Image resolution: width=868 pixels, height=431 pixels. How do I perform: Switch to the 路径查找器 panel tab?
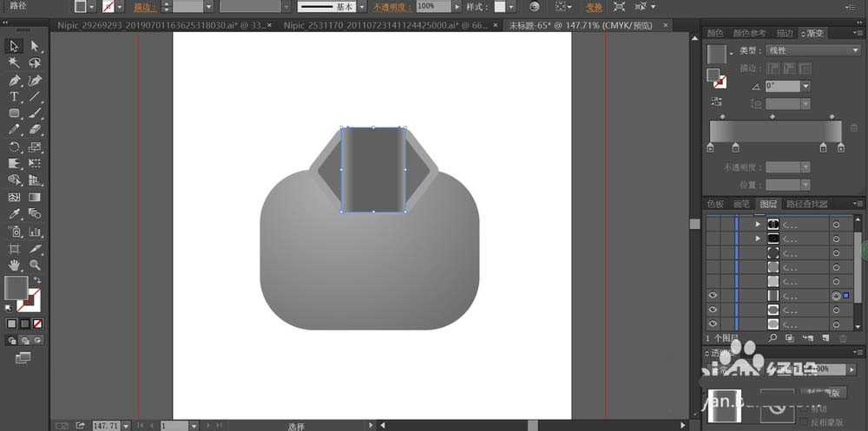[x=813, y=204]
